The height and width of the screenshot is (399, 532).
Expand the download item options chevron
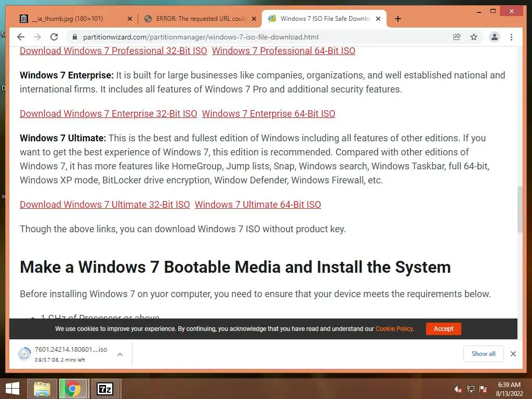(120, 354)
